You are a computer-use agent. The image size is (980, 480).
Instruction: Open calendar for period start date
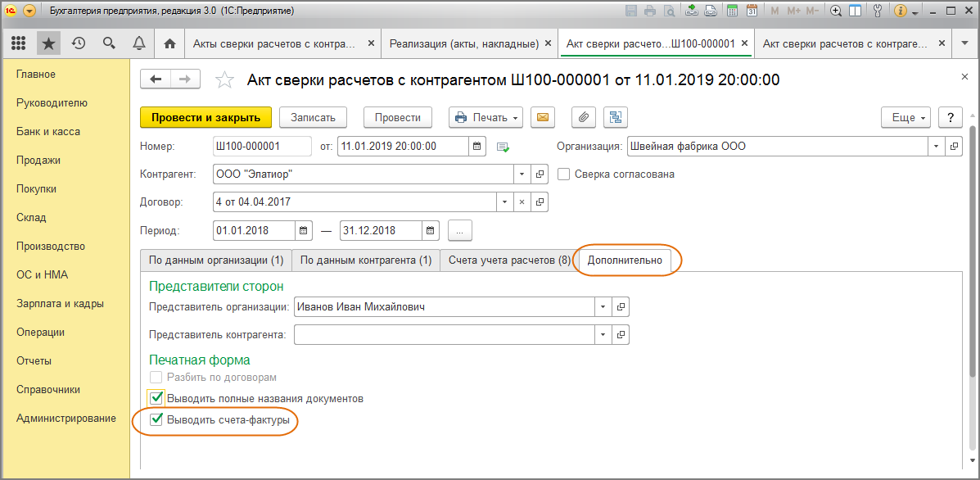(303, 231)
